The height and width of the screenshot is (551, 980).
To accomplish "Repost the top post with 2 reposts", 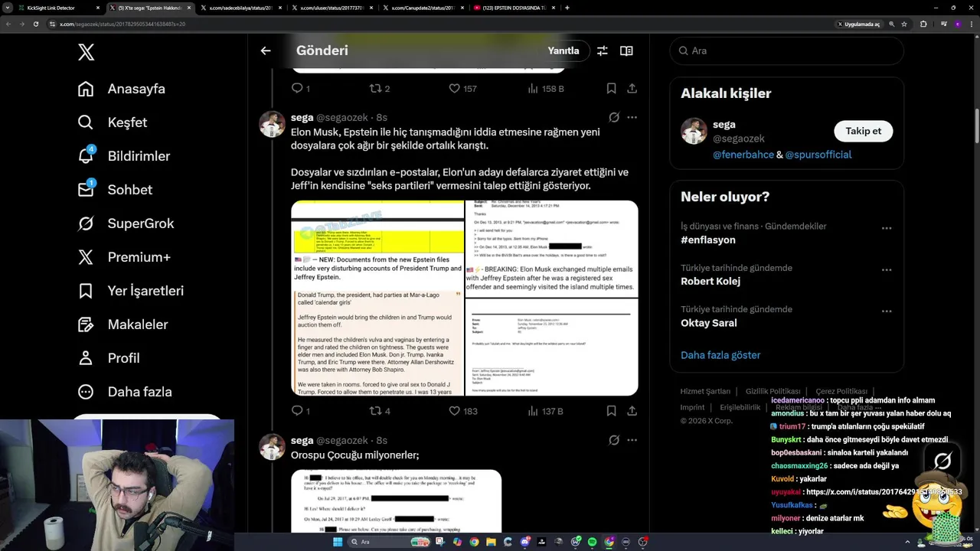I will coord(380,89).
